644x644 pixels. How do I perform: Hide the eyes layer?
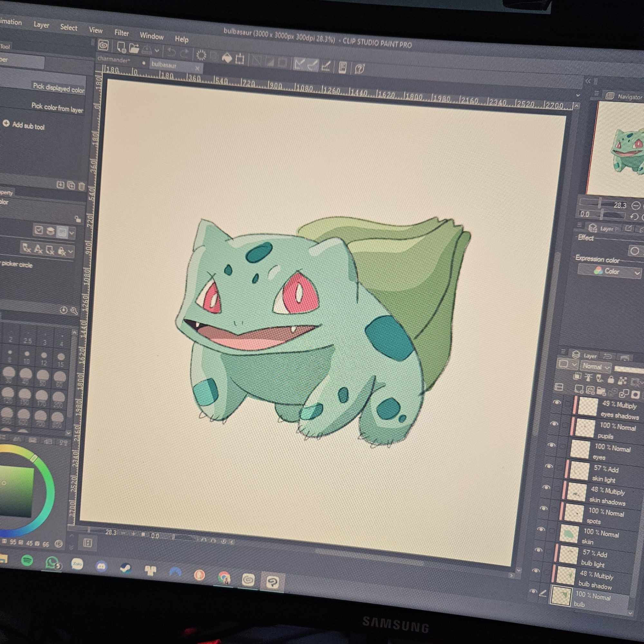click(x=551, y=445)
